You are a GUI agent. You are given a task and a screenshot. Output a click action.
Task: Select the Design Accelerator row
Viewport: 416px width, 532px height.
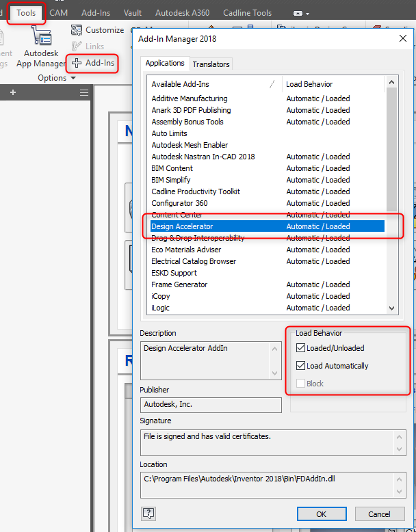click(267, 226)
